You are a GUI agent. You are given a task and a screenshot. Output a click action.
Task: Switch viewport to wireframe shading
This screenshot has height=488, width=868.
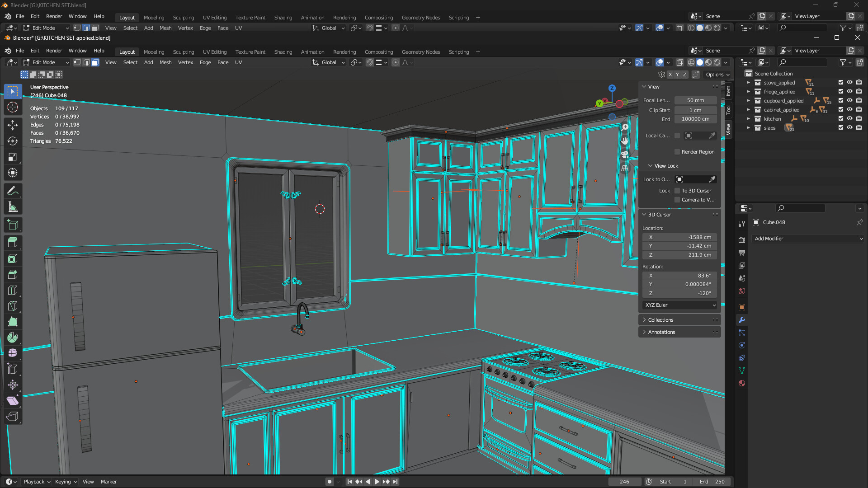[x=691, y=62]
